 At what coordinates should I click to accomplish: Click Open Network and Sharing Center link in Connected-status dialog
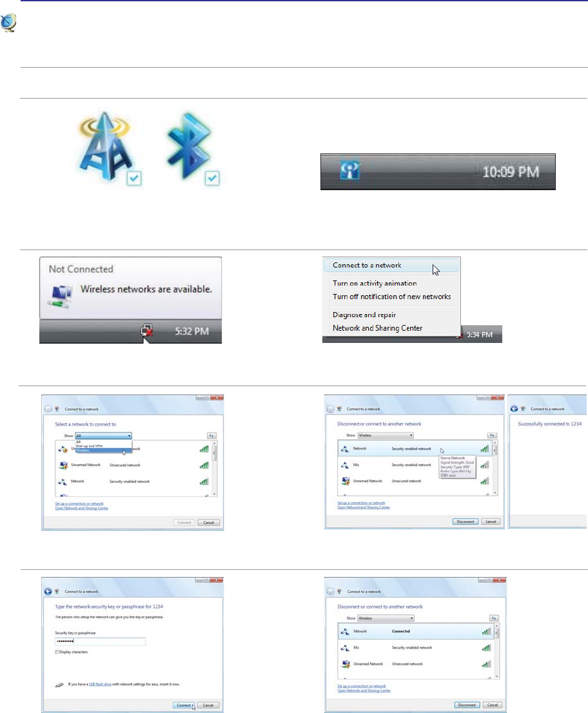click(364, 690)
